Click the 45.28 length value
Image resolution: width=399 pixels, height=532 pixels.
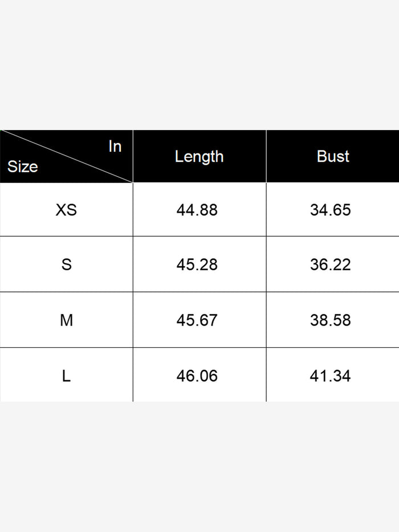click(197, 265)
